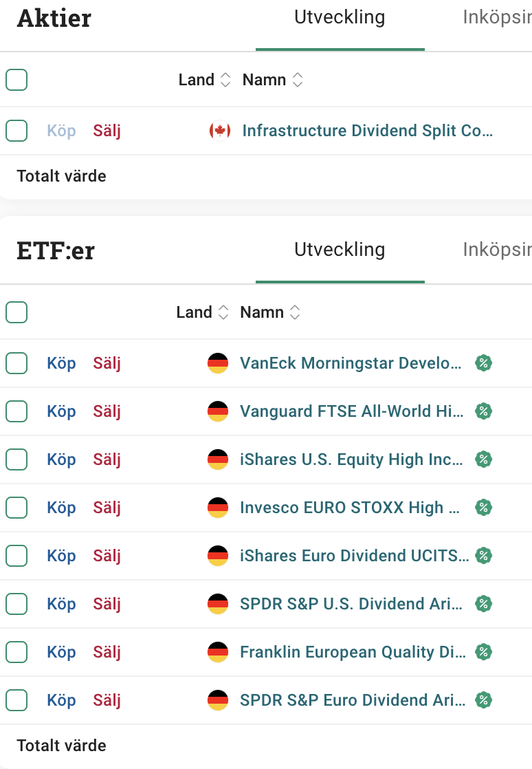Click the percent badge beside SPDR S&P Euro Dividend
This screenshot has width=532, height=769.
click(484, 700)
